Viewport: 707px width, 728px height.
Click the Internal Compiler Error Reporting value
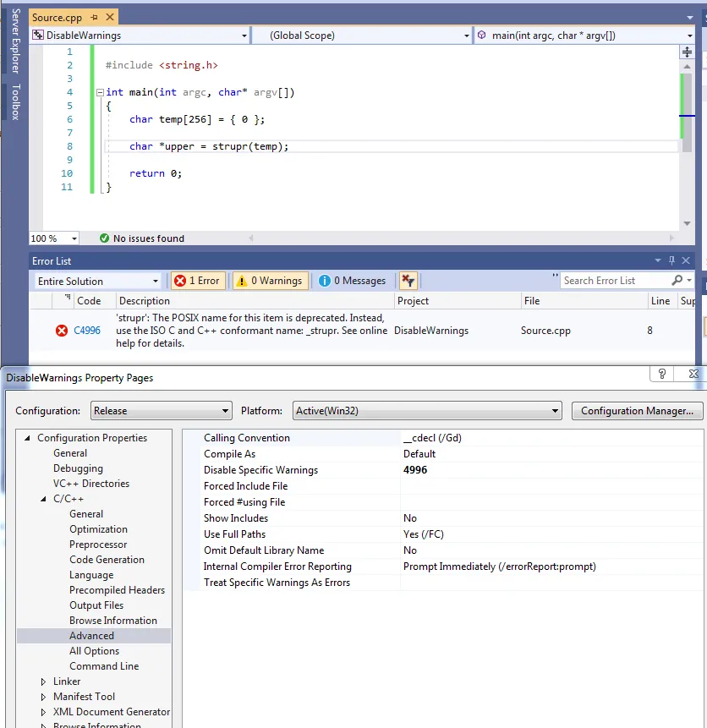click(x=499, y=567)
